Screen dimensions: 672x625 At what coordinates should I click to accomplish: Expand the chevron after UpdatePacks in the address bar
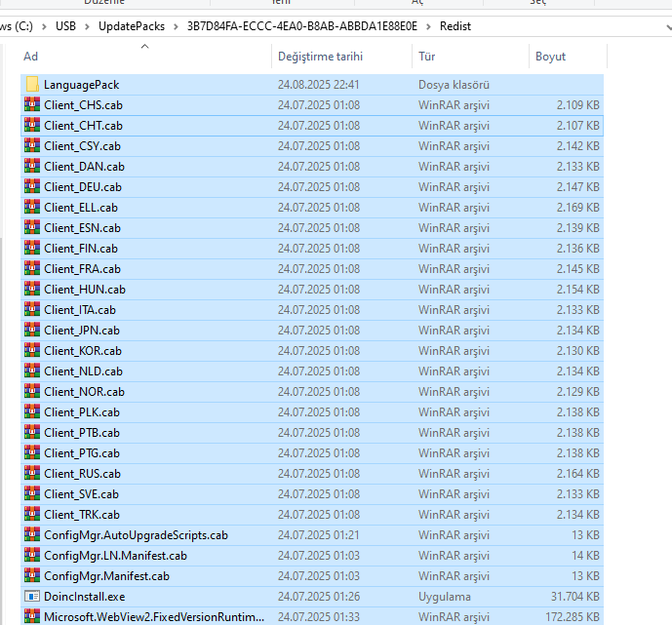click(x=176, y=26)
